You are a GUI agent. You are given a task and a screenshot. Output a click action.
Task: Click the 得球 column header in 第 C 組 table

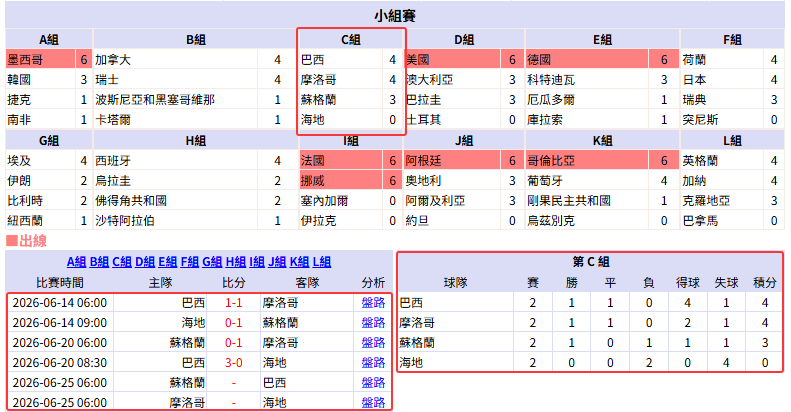coord(688,283)
